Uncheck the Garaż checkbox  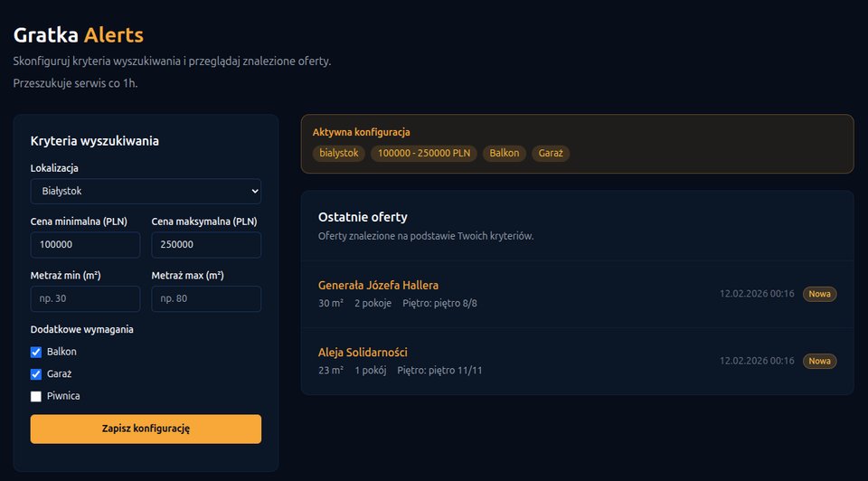coord(36,374)
